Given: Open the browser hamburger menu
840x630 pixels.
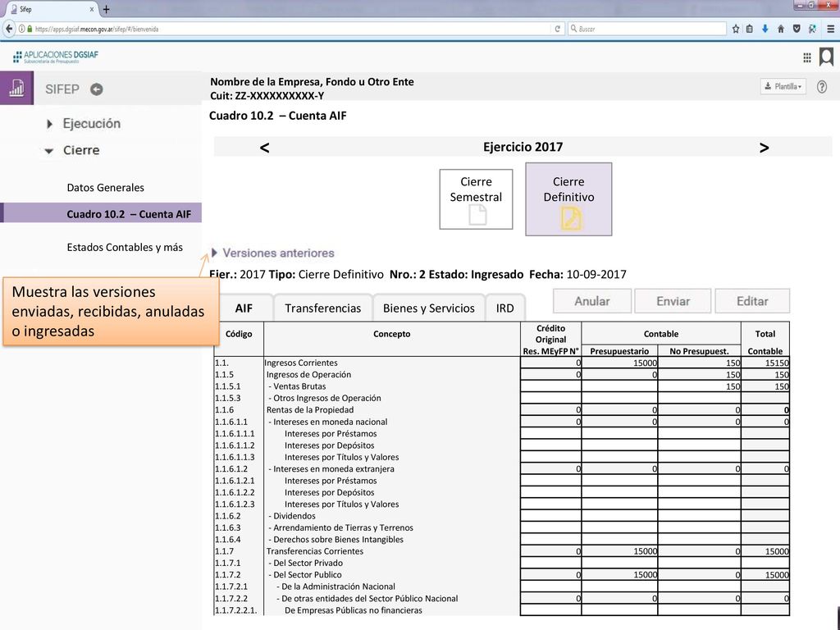Looking at the screenshot, I should pyautogui.click(x=830, y=29).
